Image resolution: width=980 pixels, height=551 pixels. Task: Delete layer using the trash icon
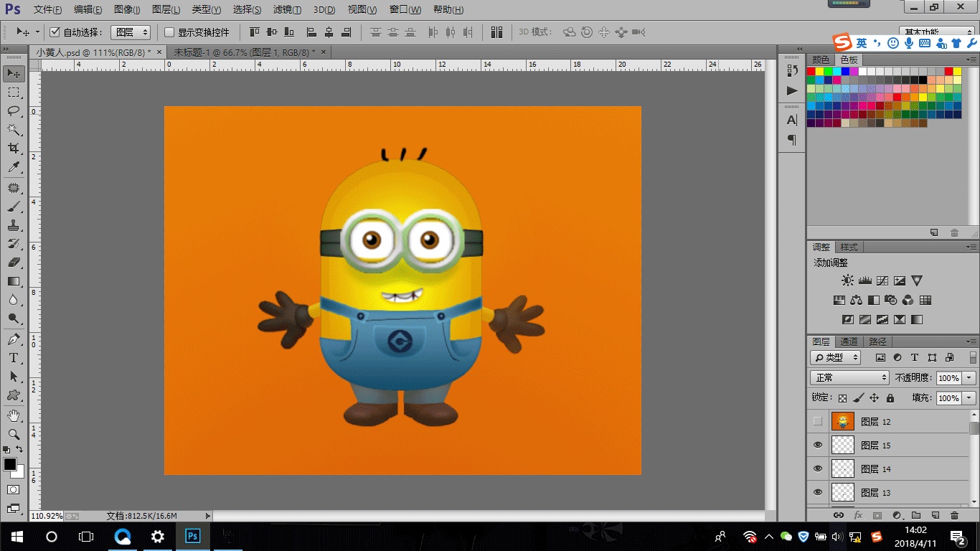(954, 515)
